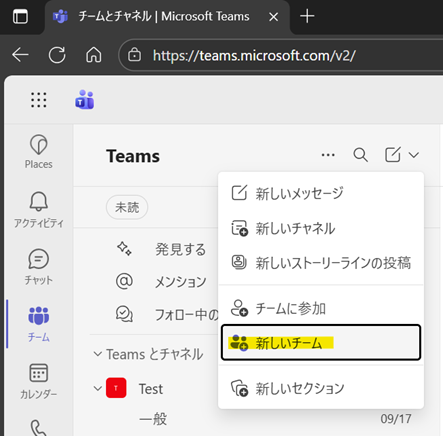
Task: Open the more options ellipsis beside Teams
Action: pyautogui.click(x=328, y=155)
